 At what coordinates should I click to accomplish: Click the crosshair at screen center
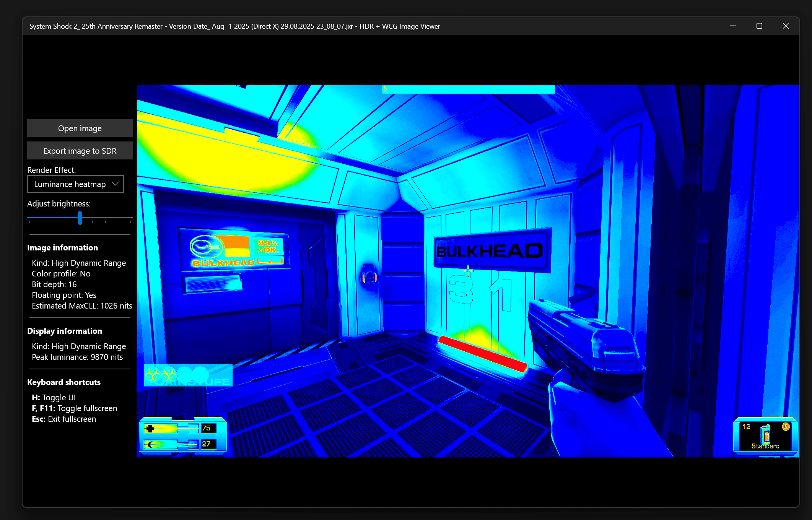pos(468,271)
